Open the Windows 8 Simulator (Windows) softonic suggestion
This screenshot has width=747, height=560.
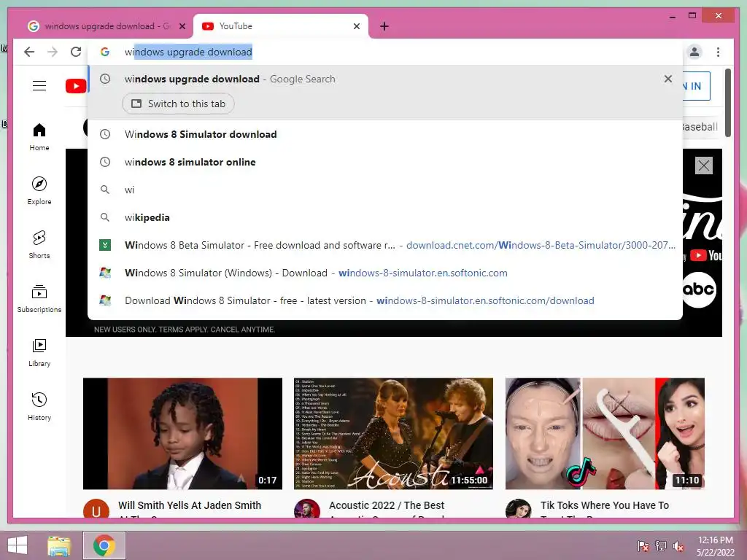385,273
